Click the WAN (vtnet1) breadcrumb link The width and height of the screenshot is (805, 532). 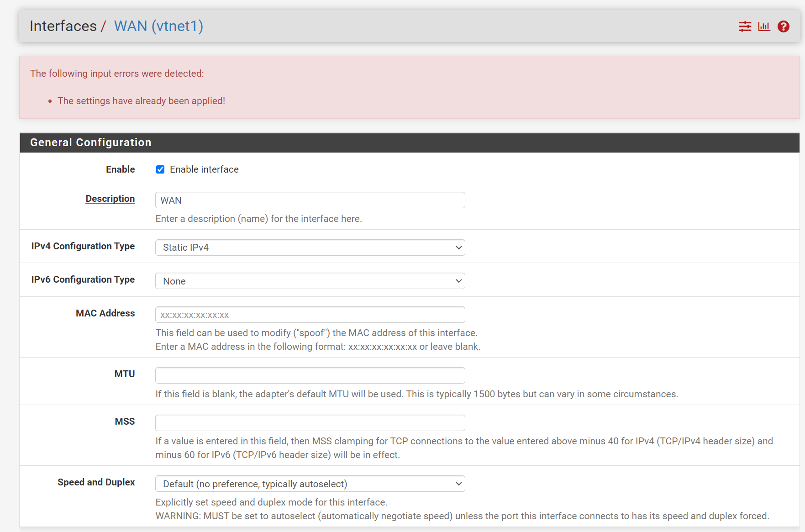(158, 26)
